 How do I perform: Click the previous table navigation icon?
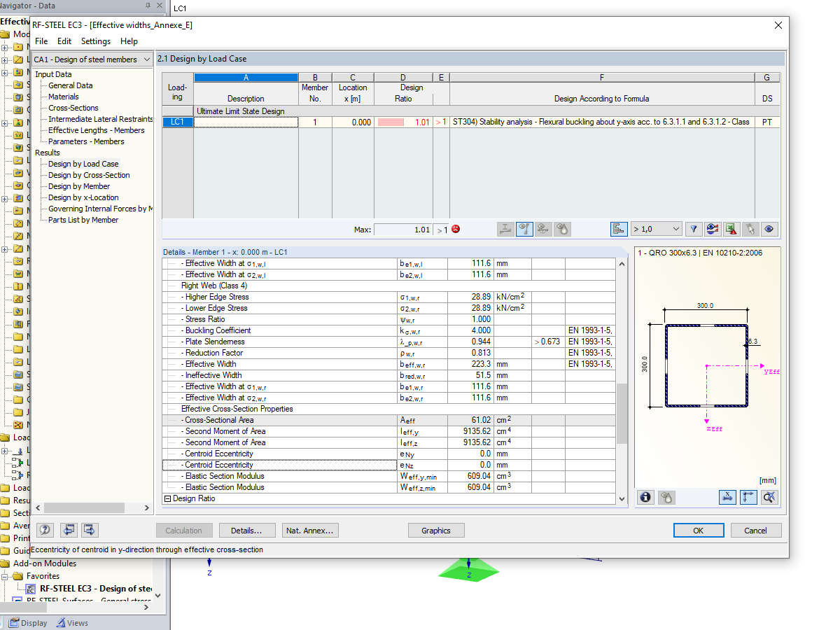pyautogui.click(x=67, y=530)
